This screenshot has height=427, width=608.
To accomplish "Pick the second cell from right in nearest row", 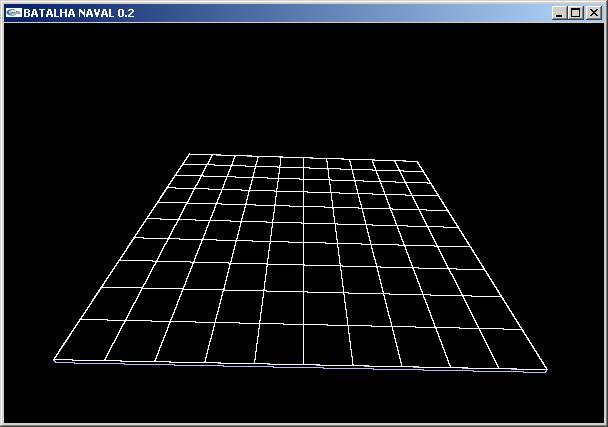I will (x=467, y=346).
